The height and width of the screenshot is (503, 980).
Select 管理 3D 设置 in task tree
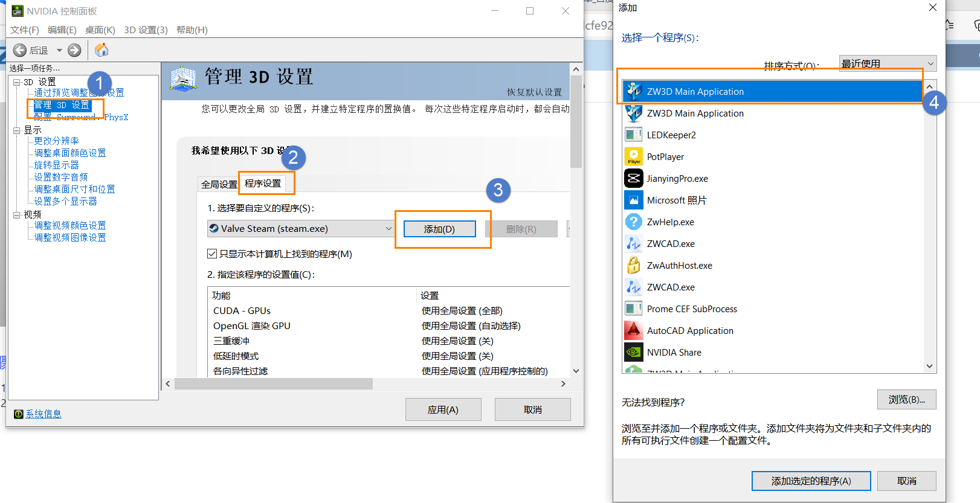pos(62,105)
